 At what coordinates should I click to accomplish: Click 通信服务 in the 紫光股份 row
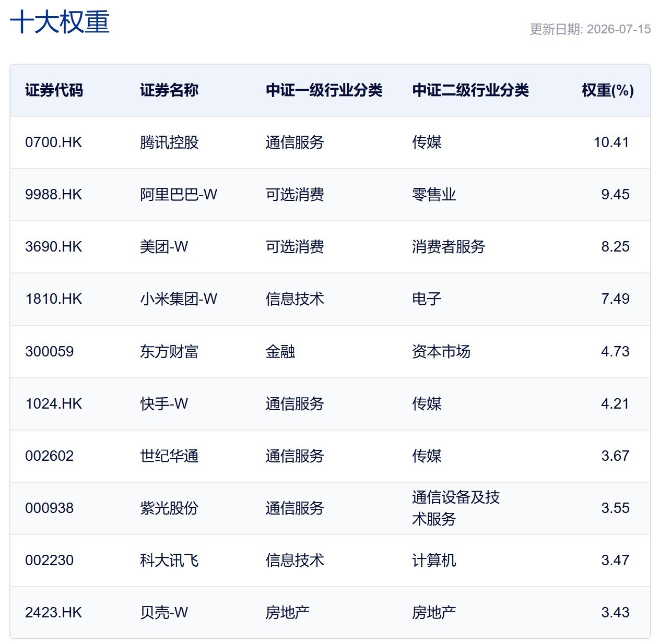pyautogui.click(x=295, y=508)
